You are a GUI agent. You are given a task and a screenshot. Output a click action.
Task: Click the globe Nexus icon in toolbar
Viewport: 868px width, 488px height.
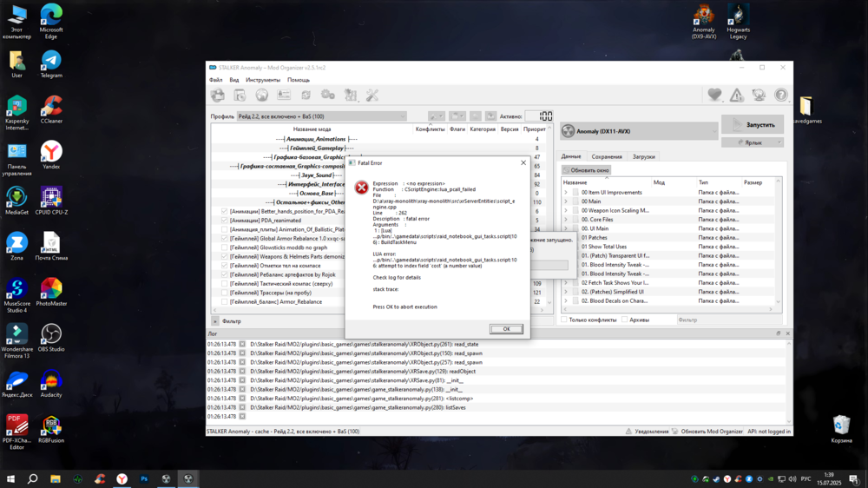[x=261, y=96]
